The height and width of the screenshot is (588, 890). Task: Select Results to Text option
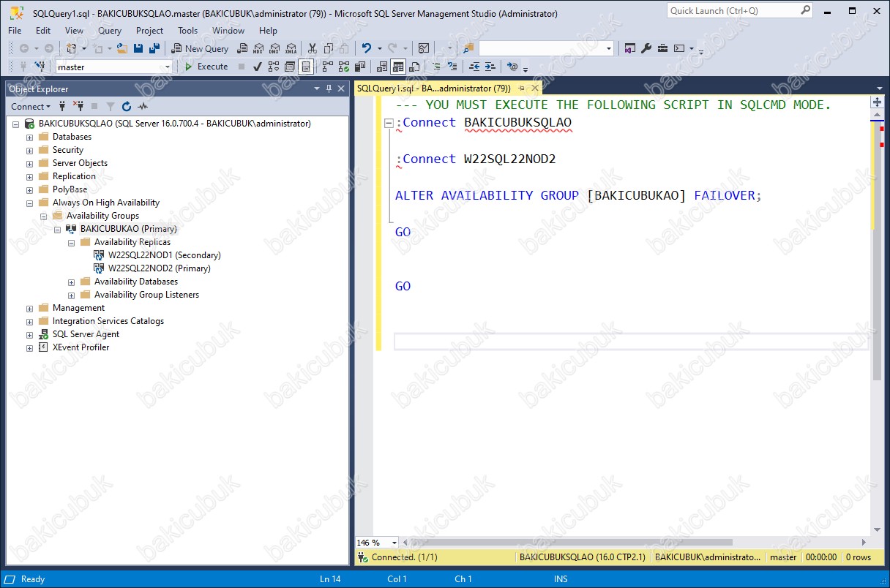pos(381,67)
